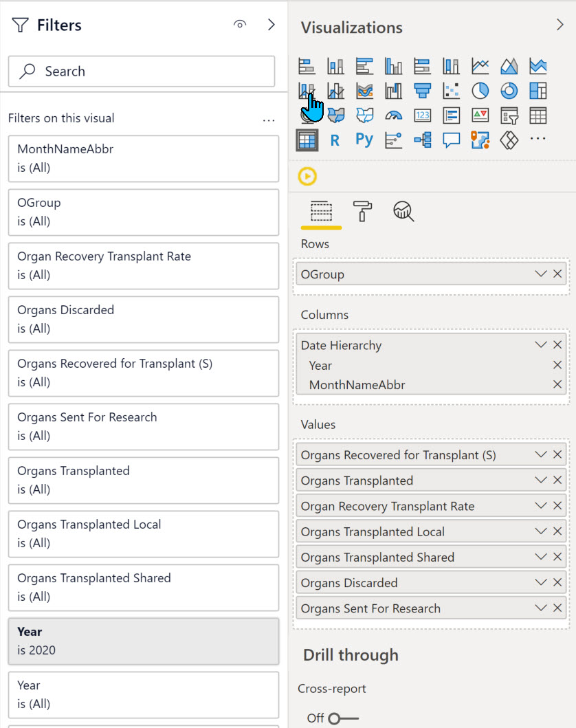Open Get more visuals ellipsis
576x728 pixels.
538,138
